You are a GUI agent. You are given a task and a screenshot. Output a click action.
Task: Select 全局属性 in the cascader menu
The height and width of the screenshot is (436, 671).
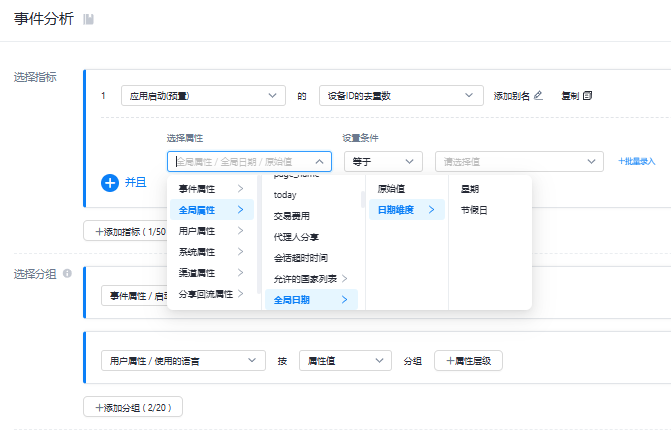click(x=212, y=210)
